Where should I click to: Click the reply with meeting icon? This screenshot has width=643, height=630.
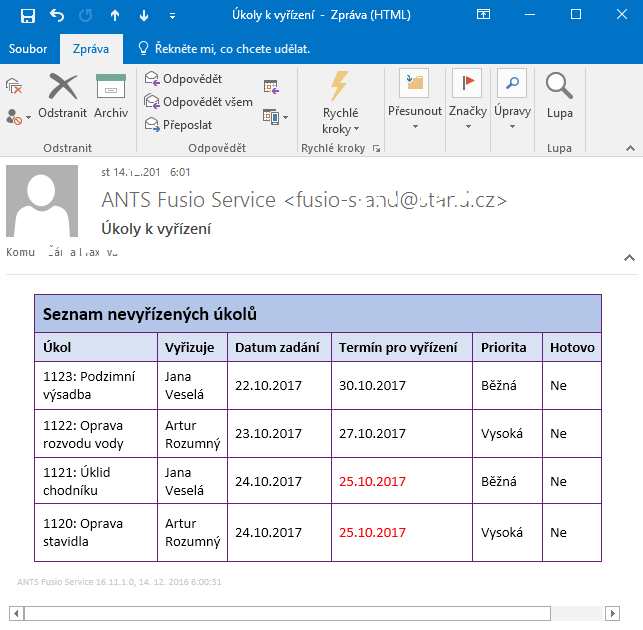[271, 87]
